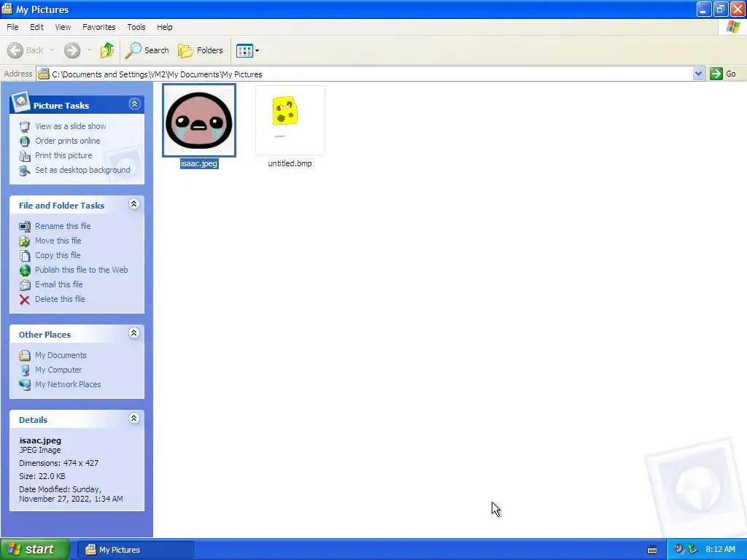Click the Go button
Image resolution: width=747 pixels, height=560 pixels.
point(723,74)
